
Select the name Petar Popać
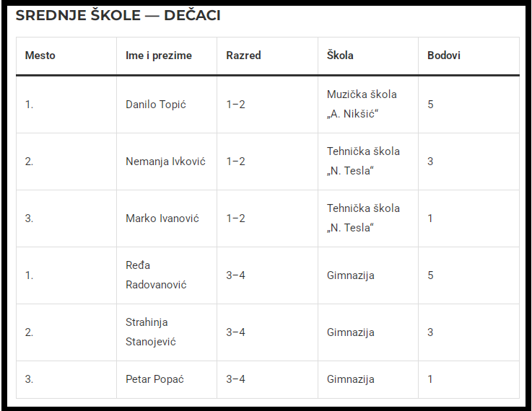(x=154, y=379)
